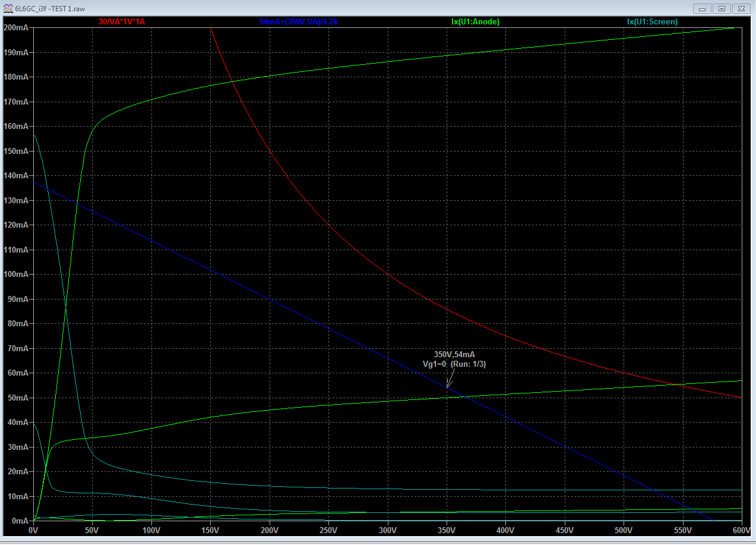Viewport: 756px width, 545px height.
Task: Minimize the 6L6GC waveform window
Action: [703, 8]
